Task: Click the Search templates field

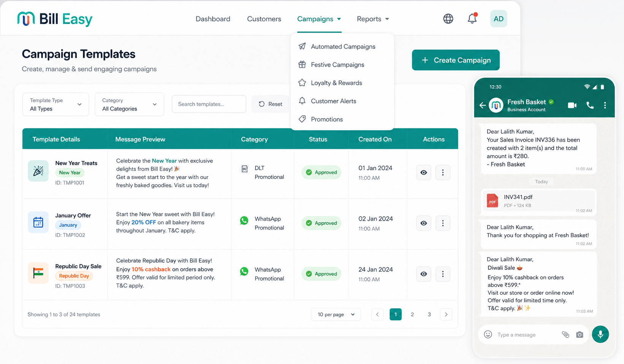Action: click(x=209, y=104)
